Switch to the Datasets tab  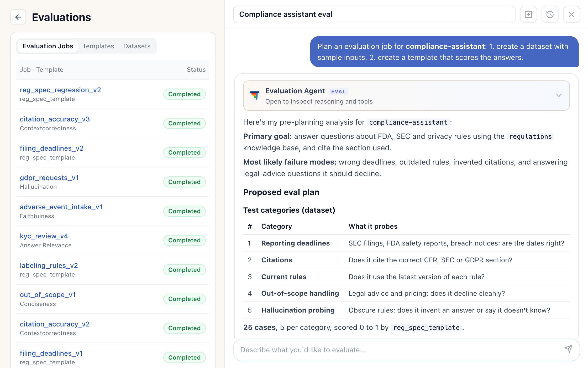click(x=137, y=46)
